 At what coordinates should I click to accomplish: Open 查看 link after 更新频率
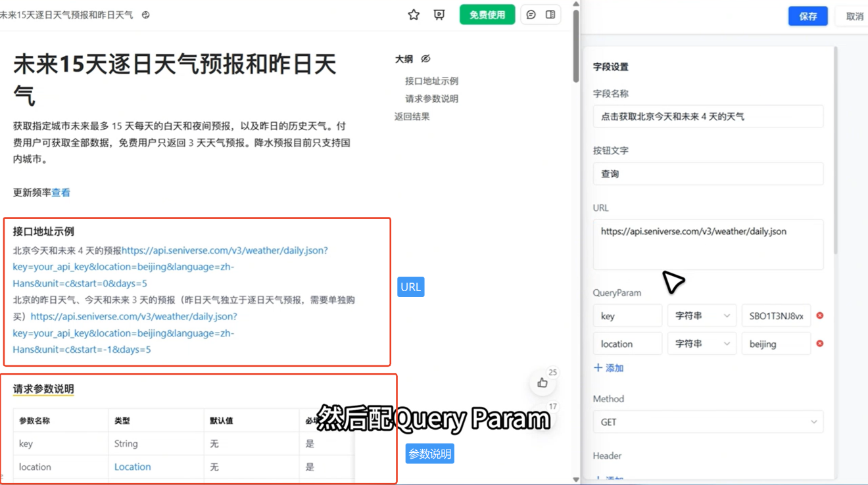[61, 193]
